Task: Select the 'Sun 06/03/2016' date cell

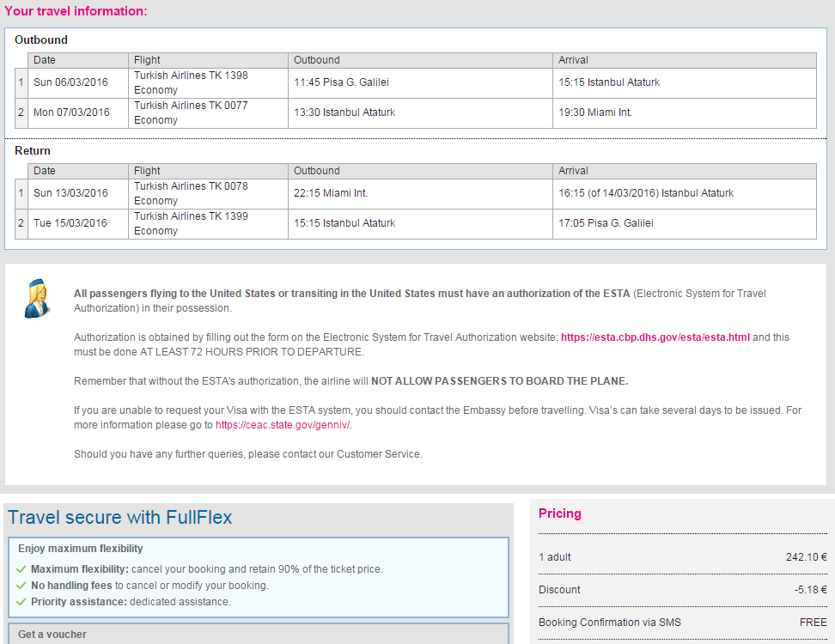Action: (78, 83)
